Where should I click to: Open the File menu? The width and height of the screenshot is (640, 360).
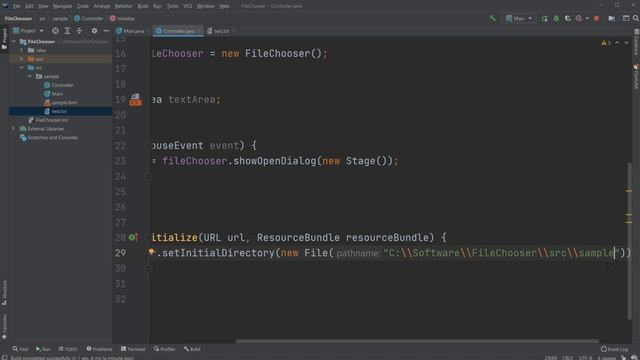pos(16,6)
